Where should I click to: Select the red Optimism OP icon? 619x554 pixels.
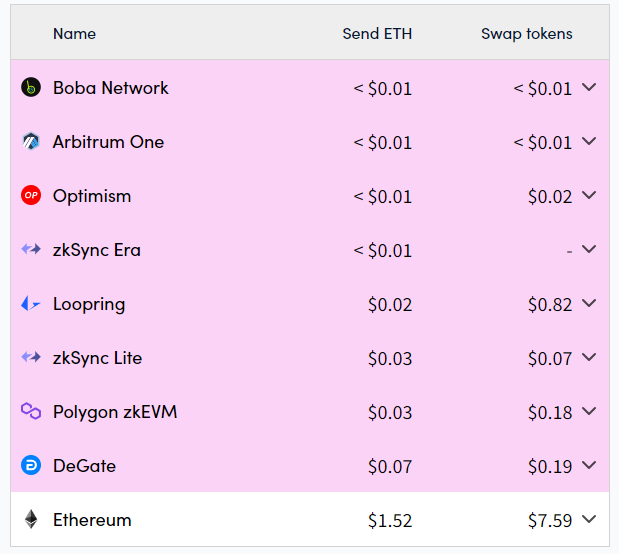coord(31,195)
